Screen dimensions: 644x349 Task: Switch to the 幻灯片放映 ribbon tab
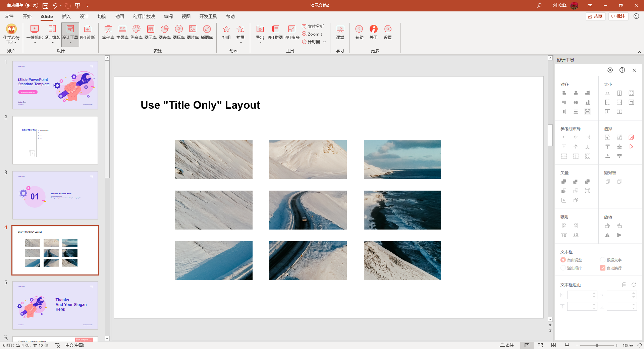[144, 16]
